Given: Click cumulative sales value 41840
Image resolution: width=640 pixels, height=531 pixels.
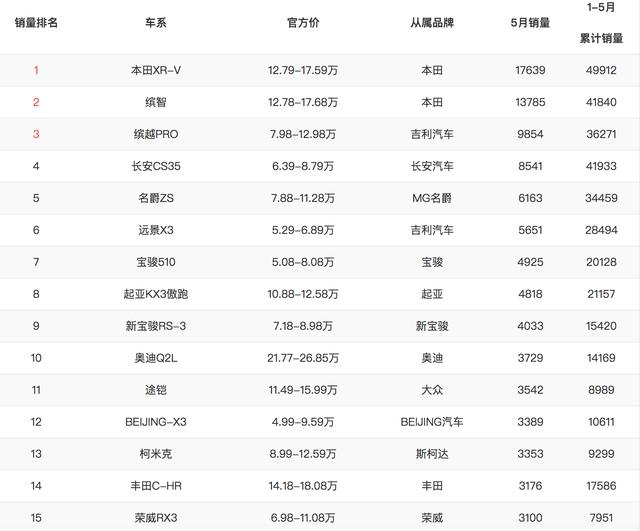Looking at the screenshot, I should click(x=601, y=102).
